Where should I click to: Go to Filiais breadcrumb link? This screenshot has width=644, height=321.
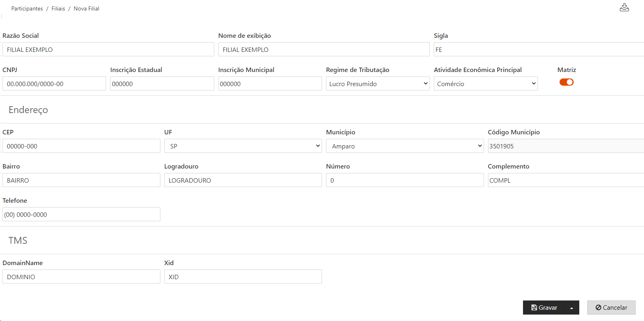click(58, 8)
